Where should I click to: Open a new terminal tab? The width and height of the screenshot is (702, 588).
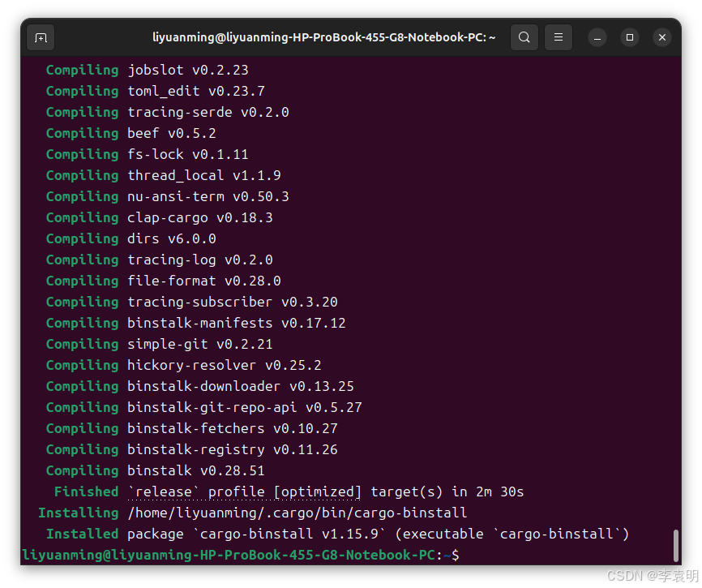point(41,37)
